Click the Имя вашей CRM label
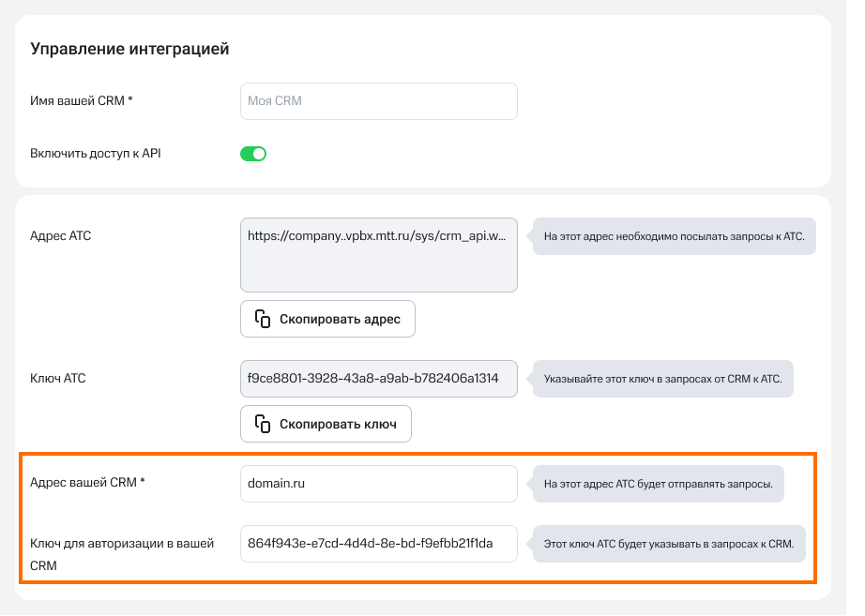This screenshot has width=865, height=616. click(82, 101)
